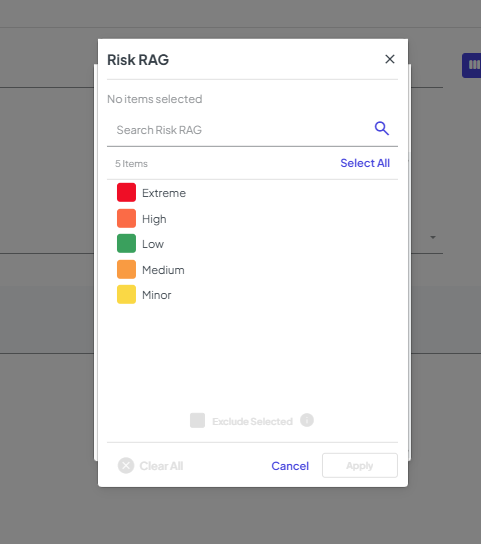Viewport: 481px width, 544px height.
Task: Click the Apply button
Action: point(360,465)
